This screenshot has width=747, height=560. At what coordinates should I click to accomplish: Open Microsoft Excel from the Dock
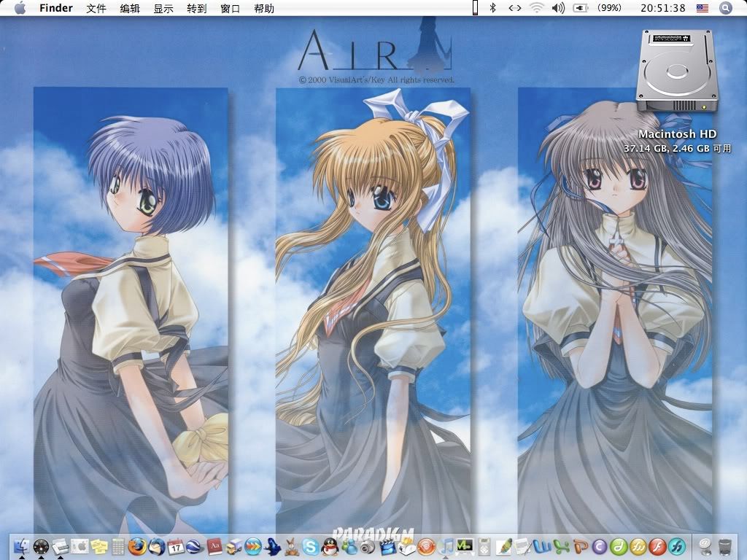point(561,546)
